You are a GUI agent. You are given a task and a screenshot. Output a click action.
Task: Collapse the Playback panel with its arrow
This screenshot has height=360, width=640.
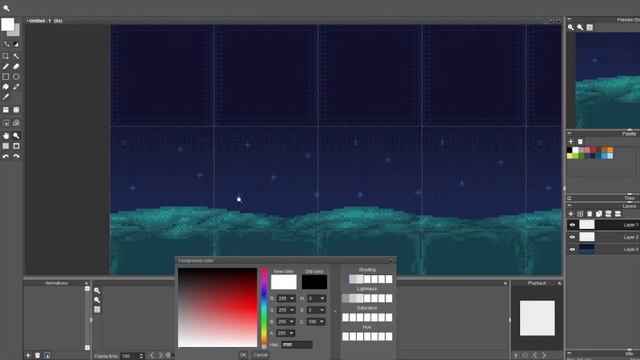559,283
